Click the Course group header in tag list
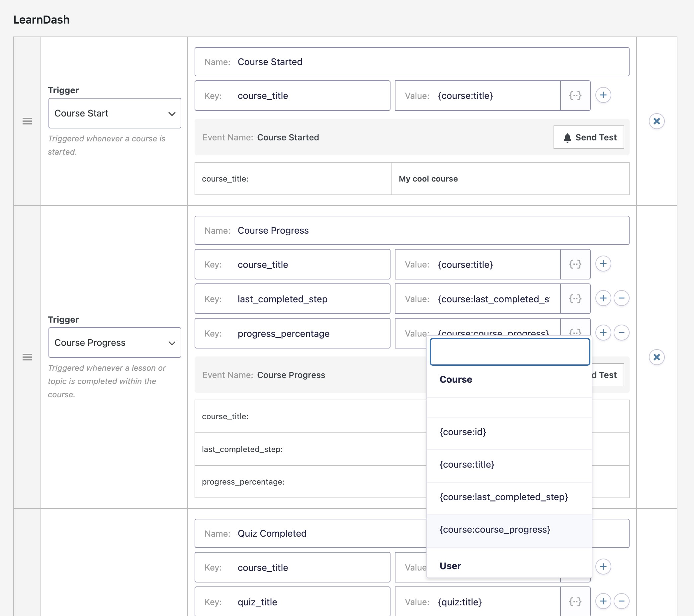 click(x=456, y=379)
